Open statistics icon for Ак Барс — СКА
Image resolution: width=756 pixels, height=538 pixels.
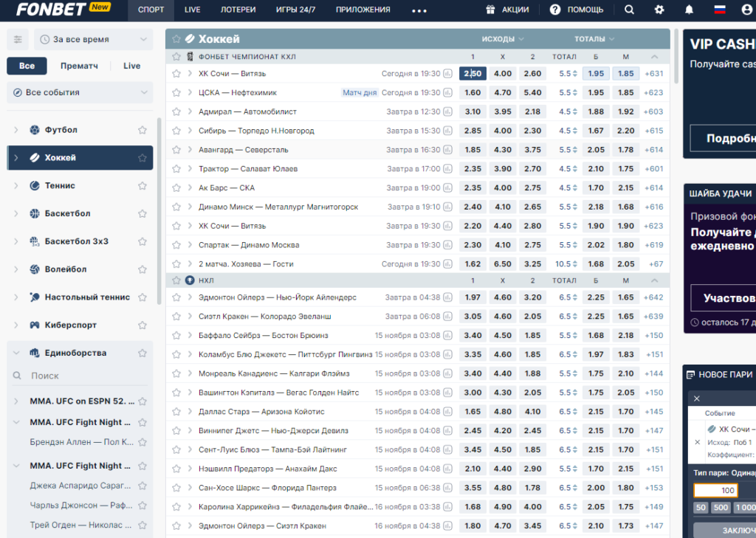pyautogui.click(x=448, y=187)
